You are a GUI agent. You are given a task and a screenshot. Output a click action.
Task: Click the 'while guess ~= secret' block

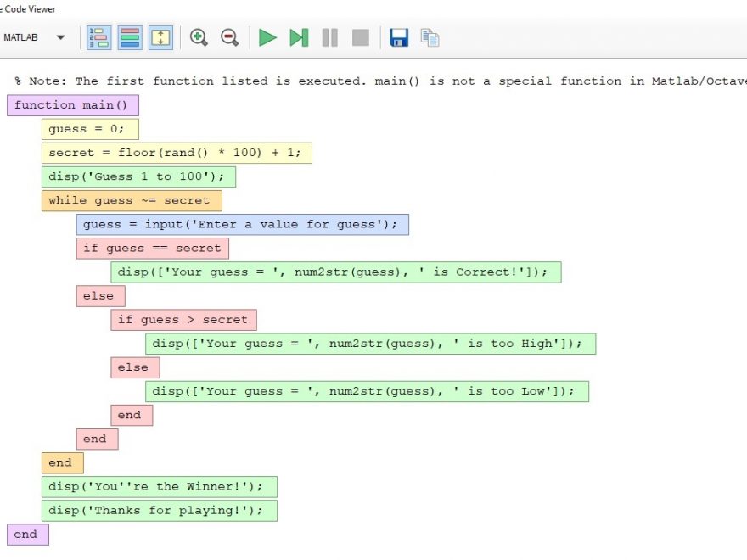point(132,201)
